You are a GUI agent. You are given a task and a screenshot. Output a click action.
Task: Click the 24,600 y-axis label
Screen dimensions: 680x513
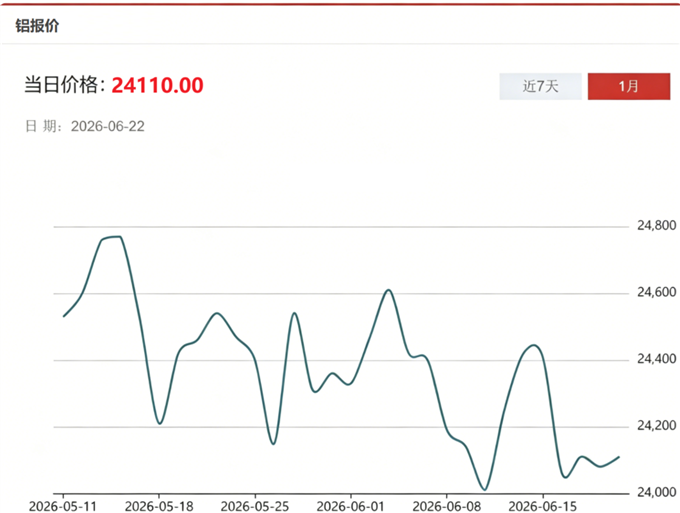(657, 292)
